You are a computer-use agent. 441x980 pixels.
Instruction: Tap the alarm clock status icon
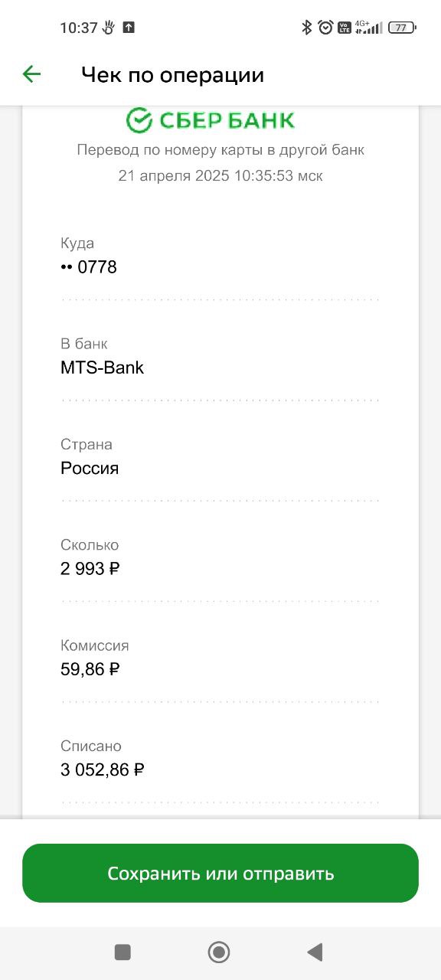(x=325, y=28)
